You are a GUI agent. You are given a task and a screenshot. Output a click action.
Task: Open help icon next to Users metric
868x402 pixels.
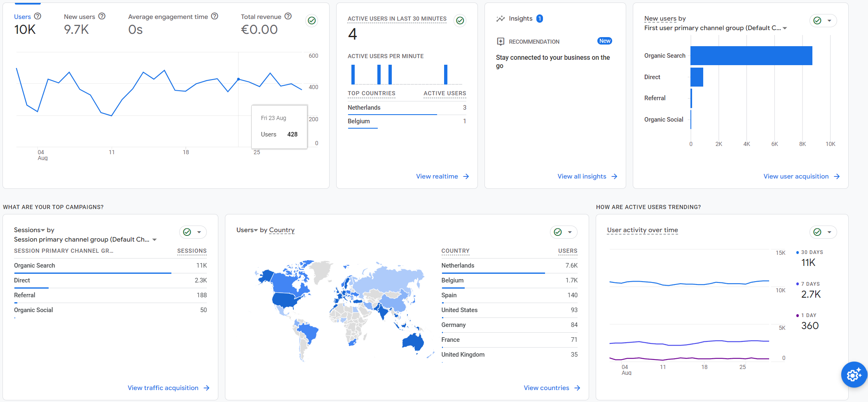pos(37,16)
